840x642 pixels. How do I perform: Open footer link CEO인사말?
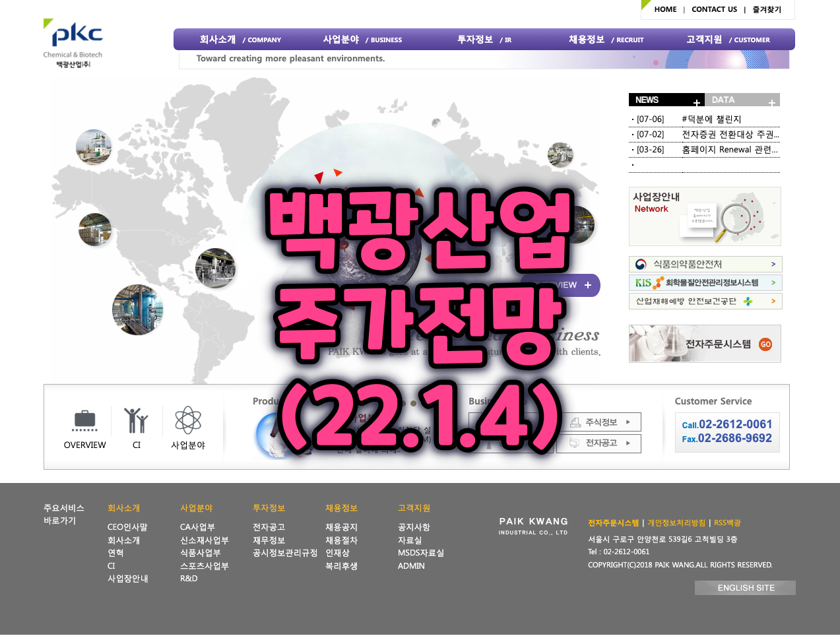tap(127, 527)
